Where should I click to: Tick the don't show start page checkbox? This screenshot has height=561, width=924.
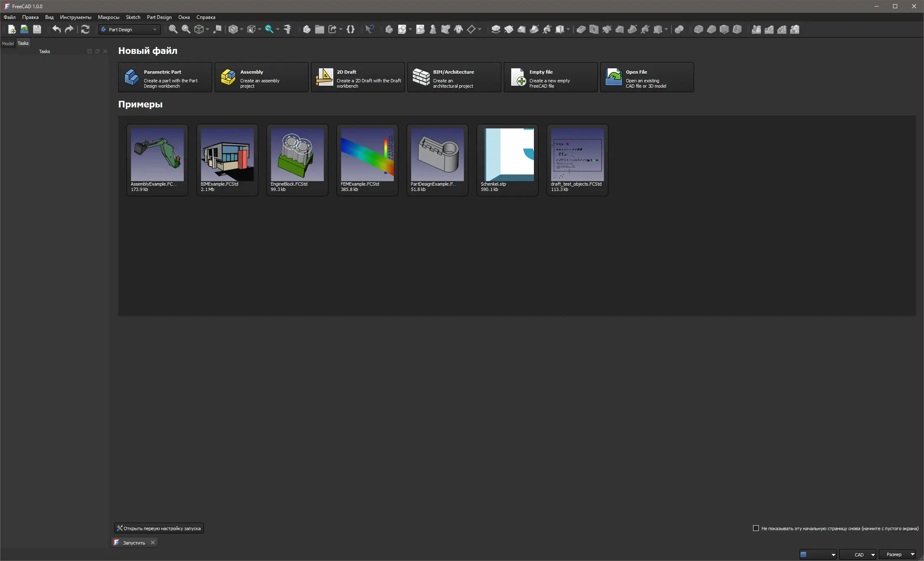(756, 528)
